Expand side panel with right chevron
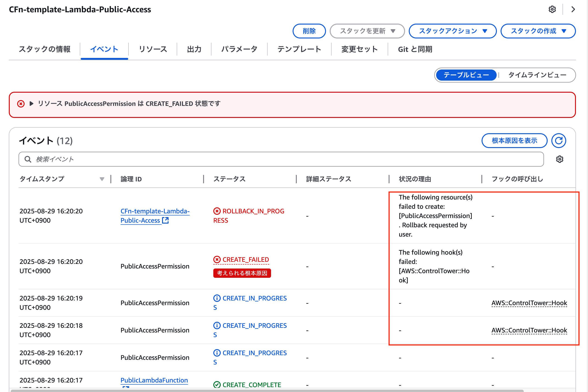The width and height of the screenshot is (588, 392). [573, 9]
